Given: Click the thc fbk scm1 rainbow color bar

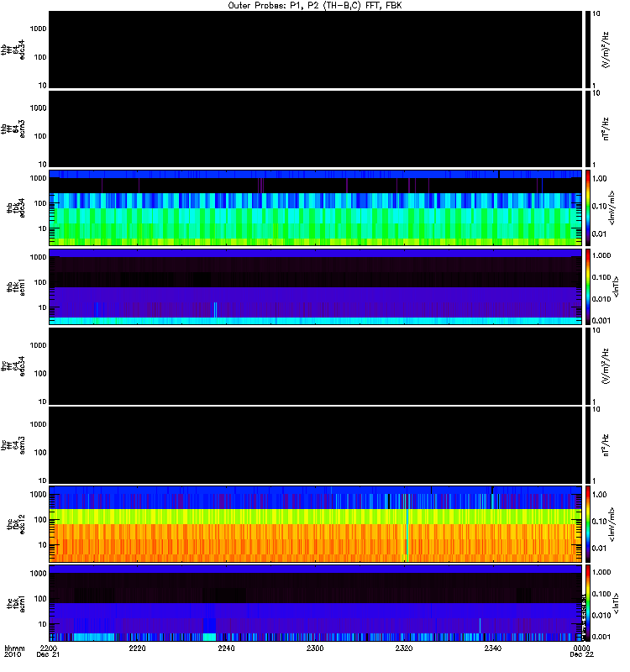Looking at the screenshot, I should pyautogui.click(x=588, y=602).
